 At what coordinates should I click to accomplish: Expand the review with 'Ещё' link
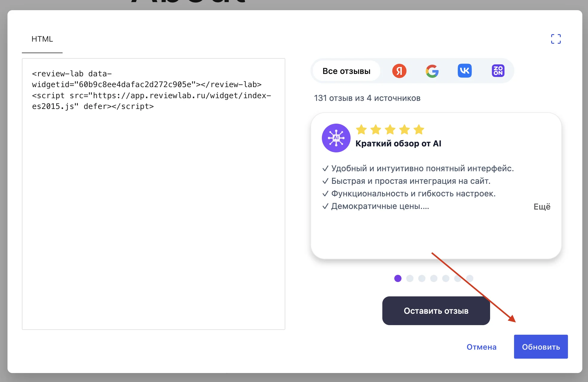click(x=542, y=207)
